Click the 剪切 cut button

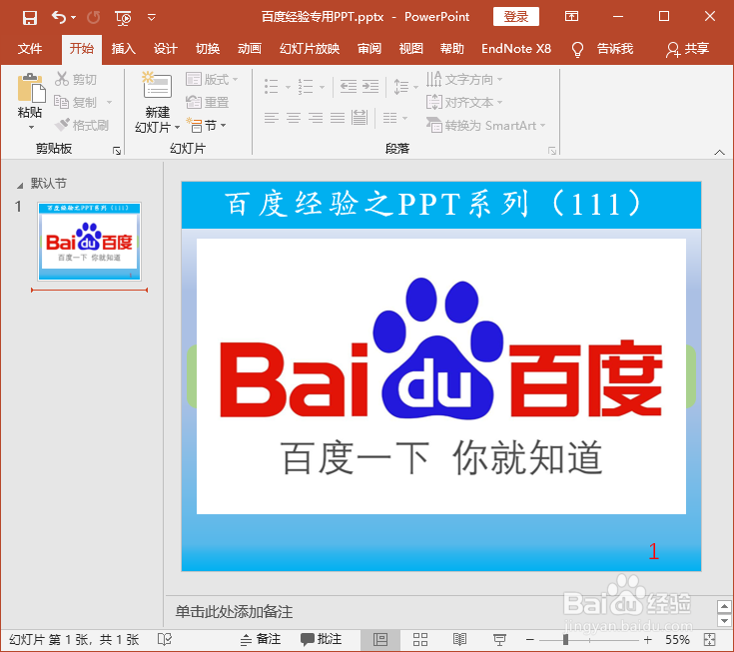[x=76, y=79]
